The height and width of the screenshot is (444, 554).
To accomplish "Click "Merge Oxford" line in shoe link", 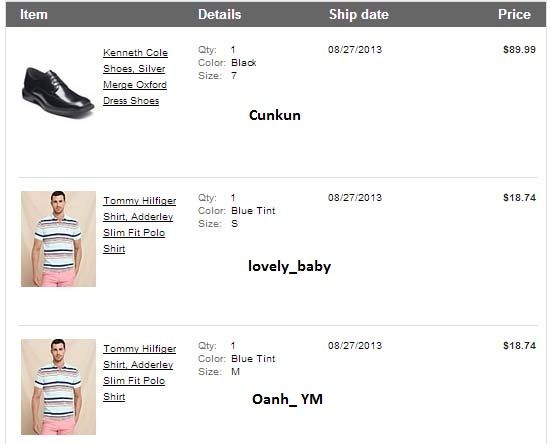I will click(135, 85).
